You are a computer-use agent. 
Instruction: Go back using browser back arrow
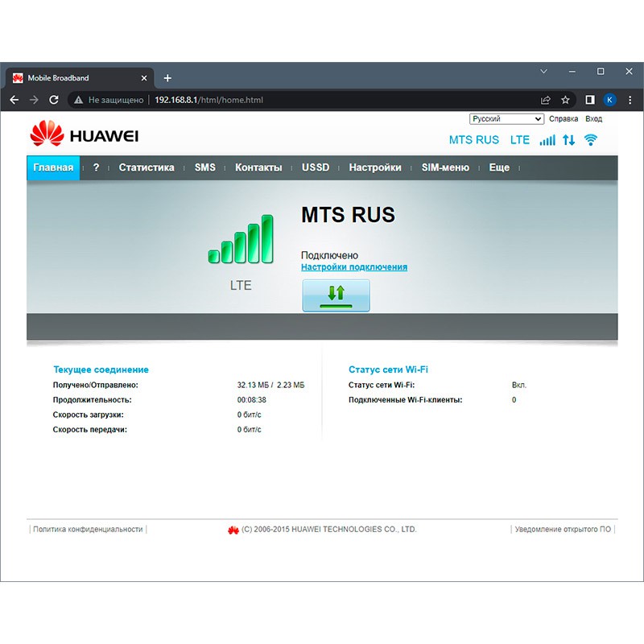(x=14, y=100)
